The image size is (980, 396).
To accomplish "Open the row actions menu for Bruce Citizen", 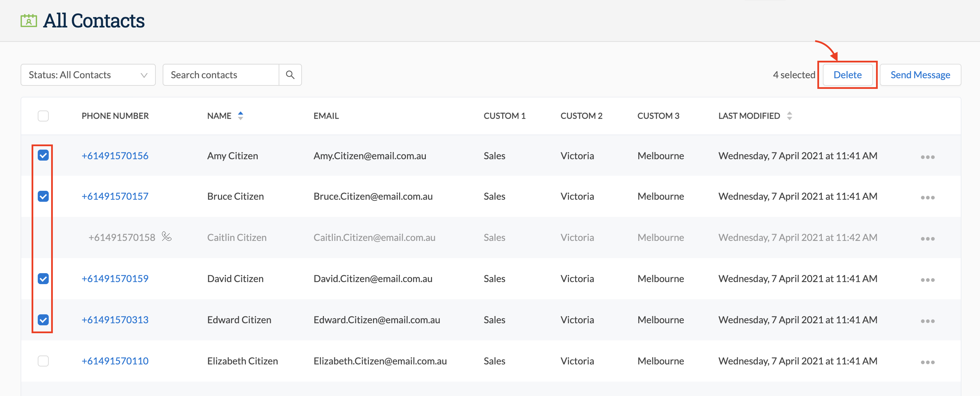I will 928,197.
